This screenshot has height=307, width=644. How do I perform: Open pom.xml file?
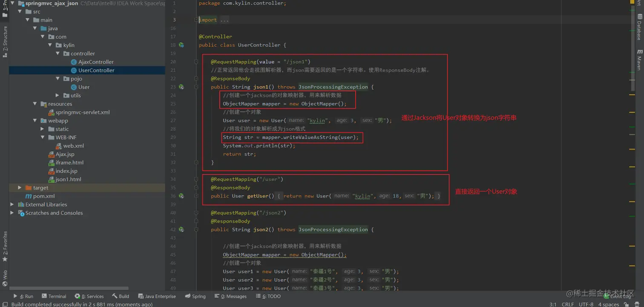(40, 196)
